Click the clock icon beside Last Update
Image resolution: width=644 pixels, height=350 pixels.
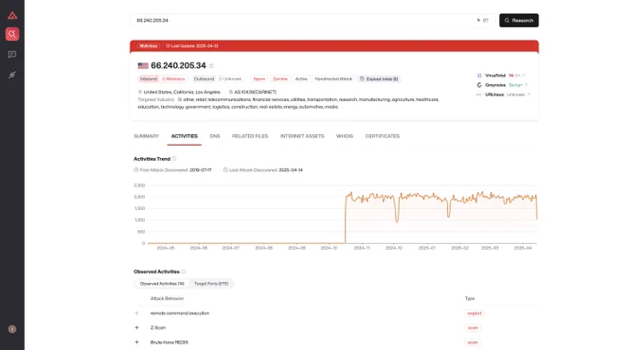(168, 46)
